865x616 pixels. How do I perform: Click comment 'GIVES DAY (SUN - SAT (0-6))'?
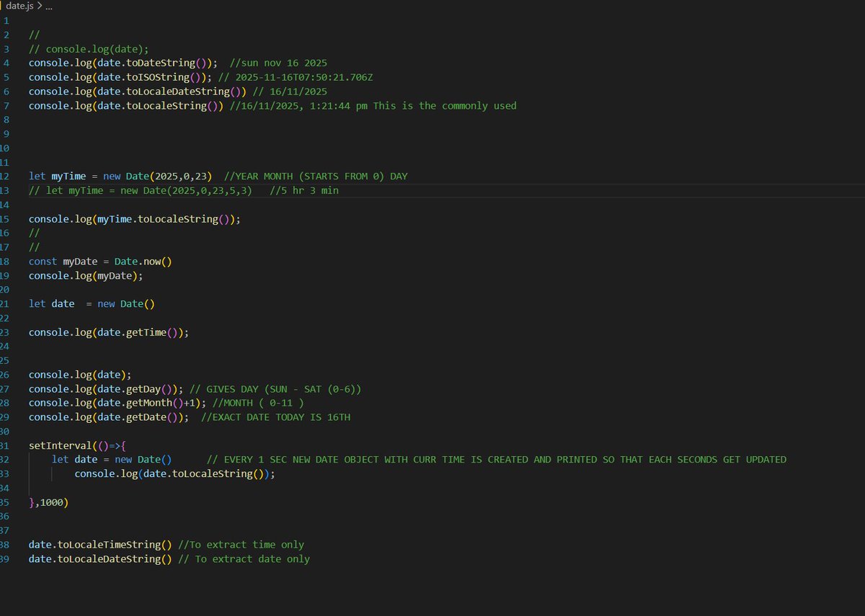click(277, 389)
